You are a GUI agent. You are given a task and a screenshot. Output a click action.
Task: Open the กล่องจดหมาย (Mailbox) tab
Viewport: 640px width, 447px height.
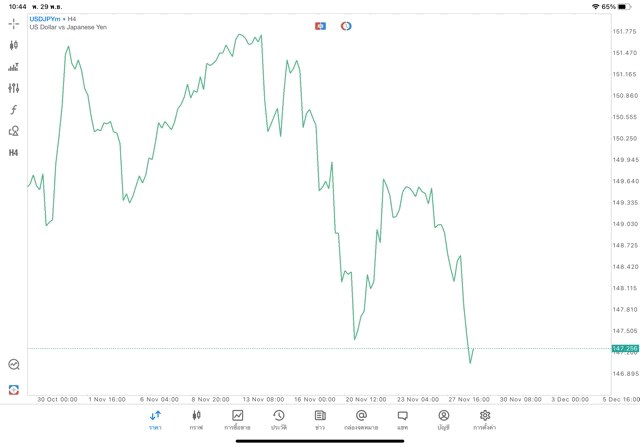361,419
